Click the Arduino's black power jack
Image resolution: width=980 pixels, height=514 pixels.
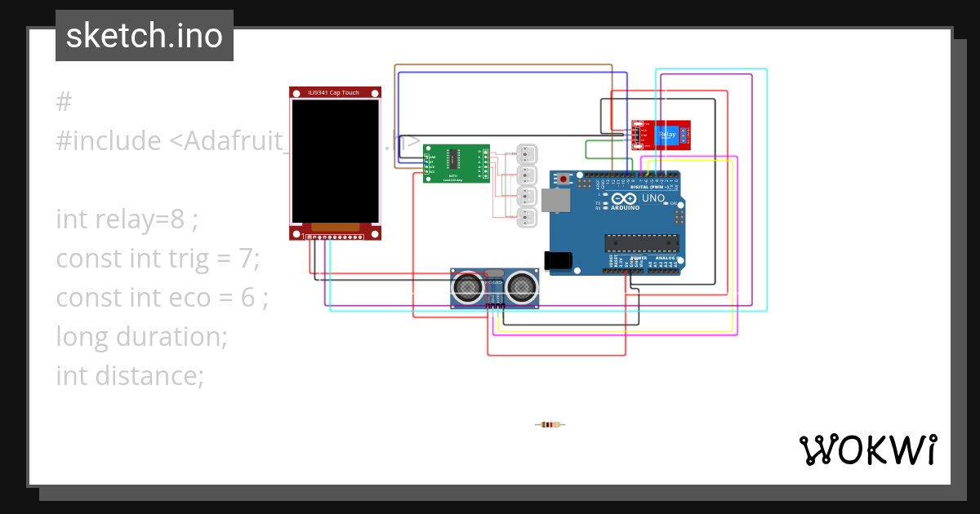click(x=557, y=261)
